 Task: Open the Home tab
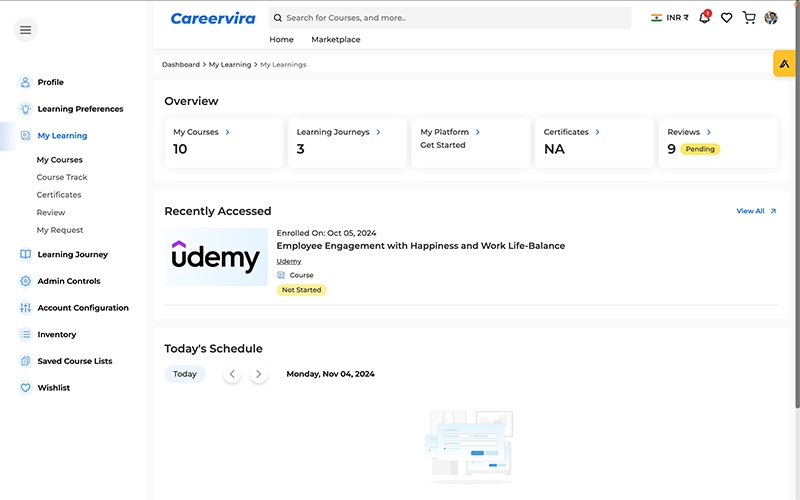(x=282, y=40)
